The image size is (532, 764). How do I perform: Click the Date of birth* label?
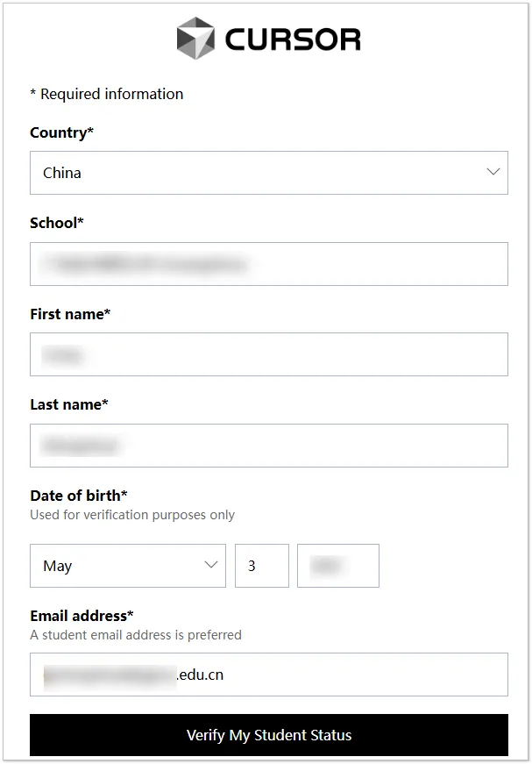(x=79, y=496)
